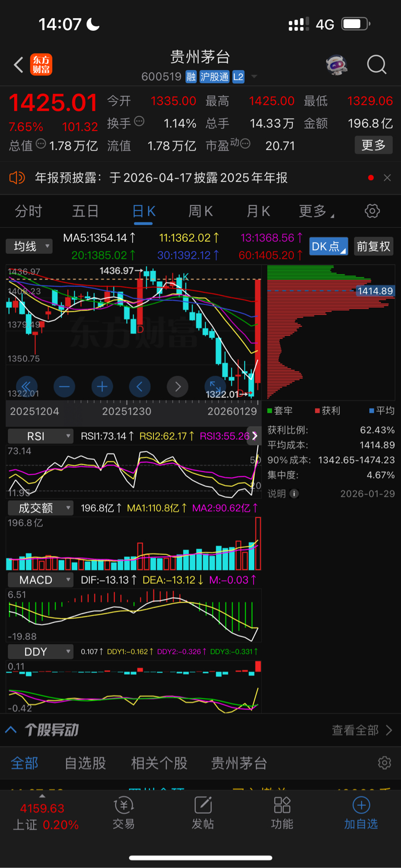
Task: Open the 均线 indicator dropdown
Action: (29, 246)
